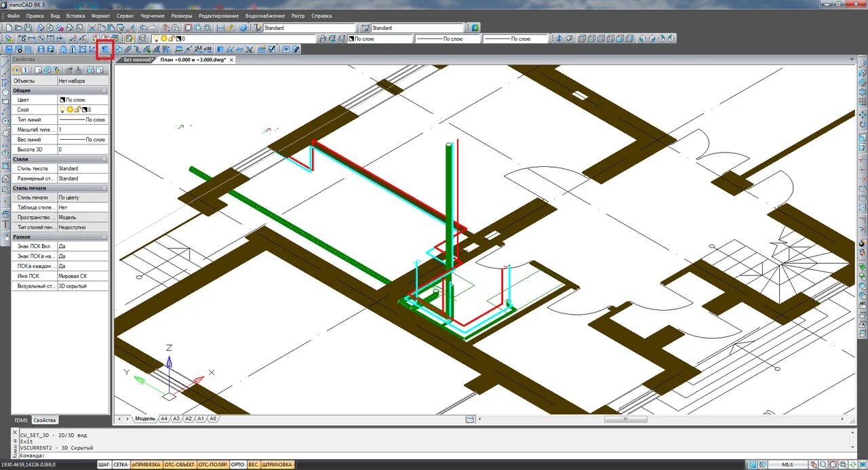This screenshot has width=868, height=470.
Task: Collapse the Стиль печати properties section
Action: pos(104,188)
